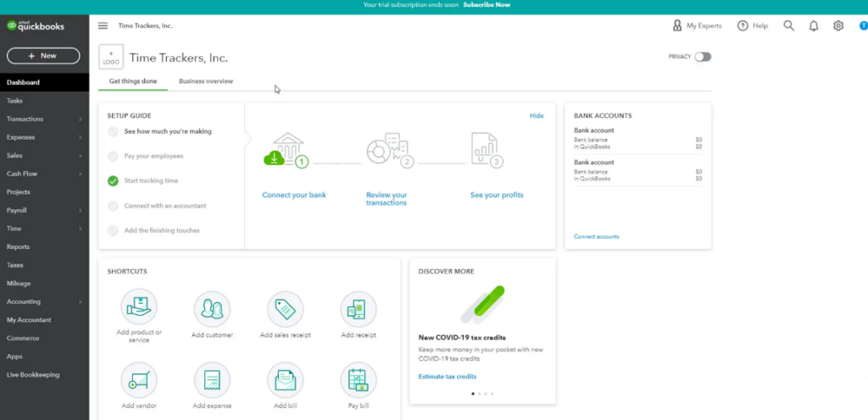This screenshot has width=868, height=420.
Task: Click the Connect your bank step icon
Action: 287,150
